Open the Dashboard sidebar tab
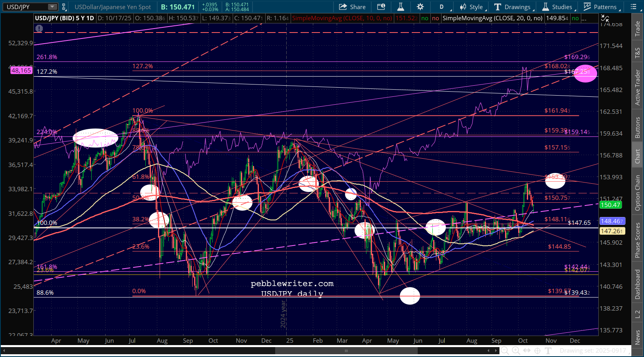This screenshot has height=357, width=644. pos(638,284)
